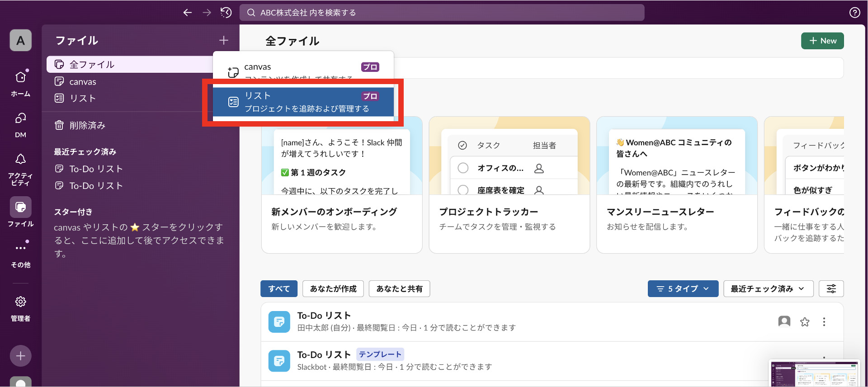Open the 最近チェック済み sort dropdown
868x387 pixels.
click(x=768, y=288)
